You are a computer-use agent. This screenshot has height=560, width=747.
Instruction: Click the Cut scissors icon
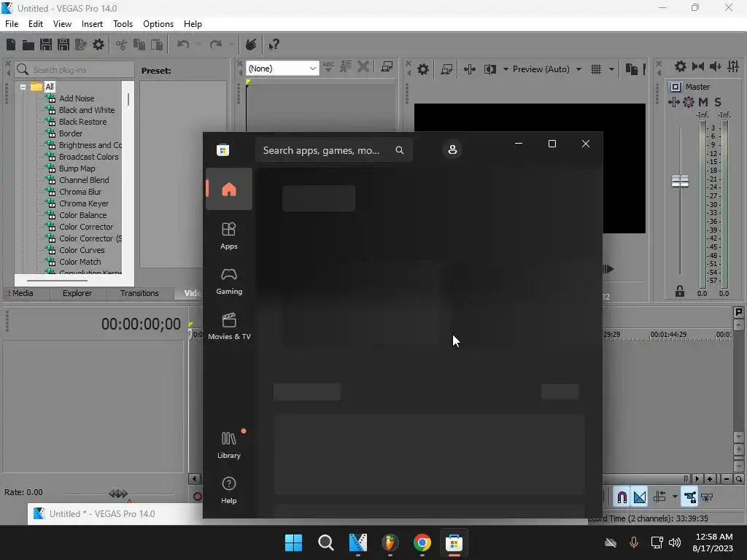click(x=122, y=44)
